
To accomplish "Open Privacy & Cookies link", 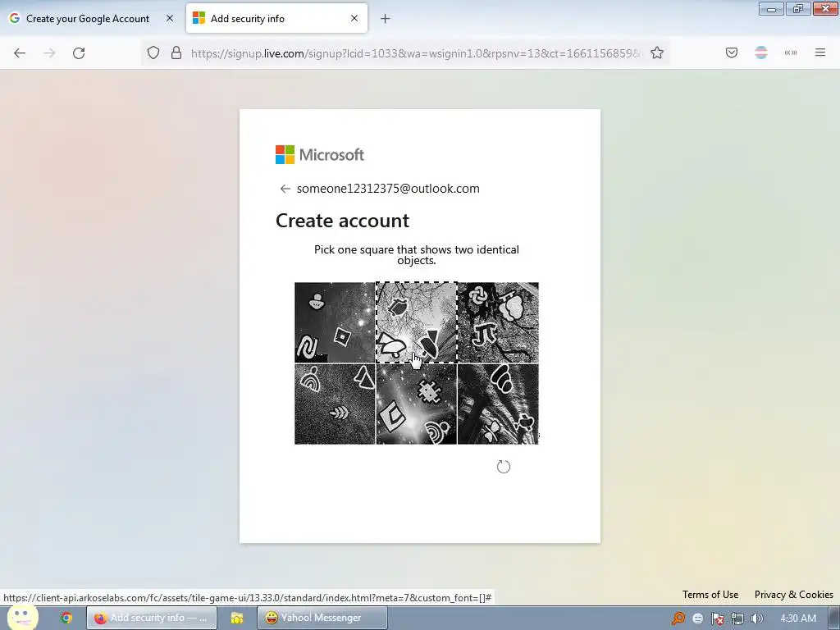I will (794, 595).
